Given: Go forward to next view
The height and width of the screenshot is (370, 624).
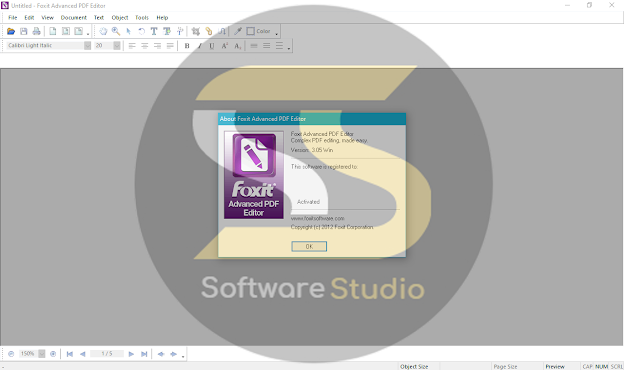Looking at the screenshot, I should [174, 354].
